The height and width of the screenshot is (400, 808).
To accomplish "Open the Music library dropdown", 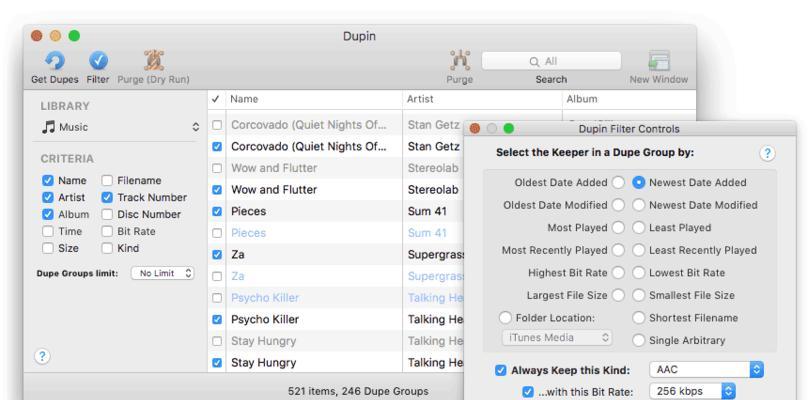I will (x=120, y=127).
